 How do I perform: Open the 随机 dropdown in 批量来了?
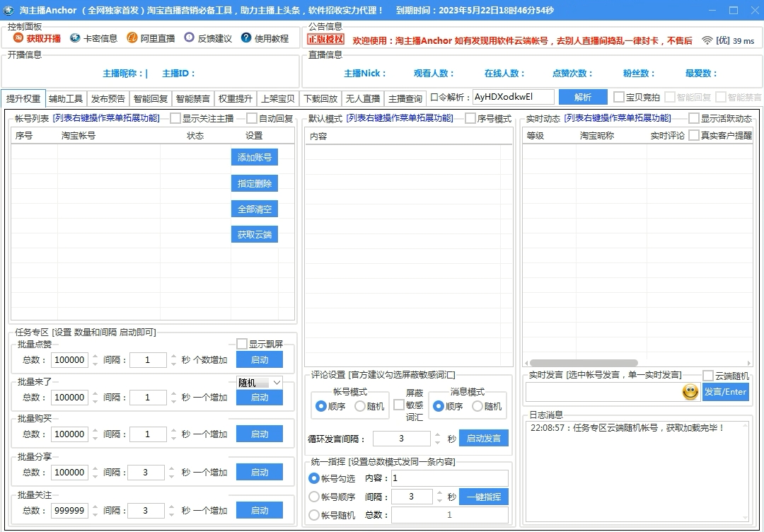click(276, 383)
